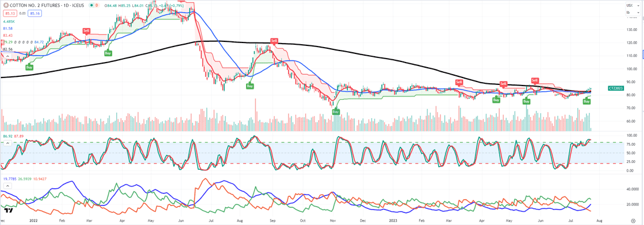Viewport: 644px width, 225px height.
Task: Collapse the Stochastic pane legend
Action: 8,143
